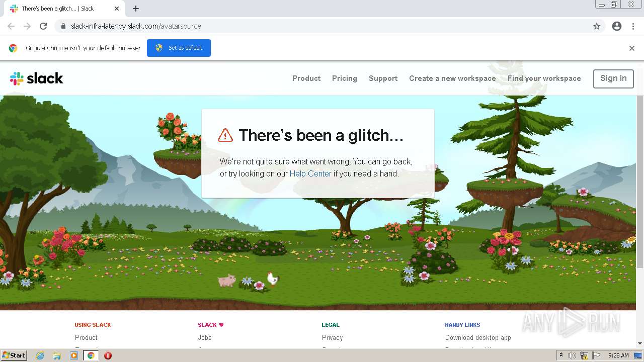Click the pig in the scene
644x362 pixels.
(227, 280)
